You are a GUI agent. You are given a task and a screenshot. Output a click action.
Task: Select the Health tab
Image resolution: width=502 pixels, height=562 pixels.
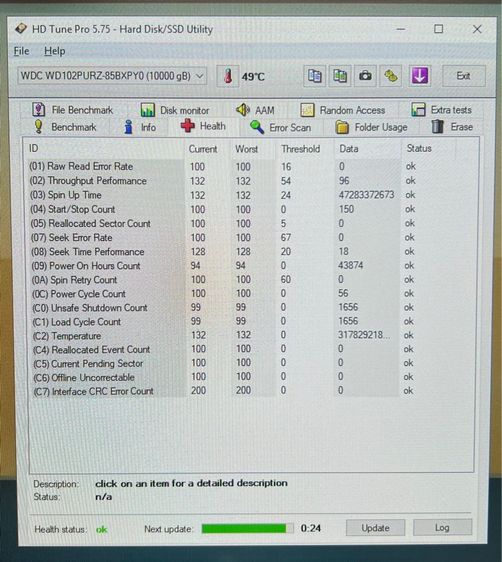click(x=203, y=126)
